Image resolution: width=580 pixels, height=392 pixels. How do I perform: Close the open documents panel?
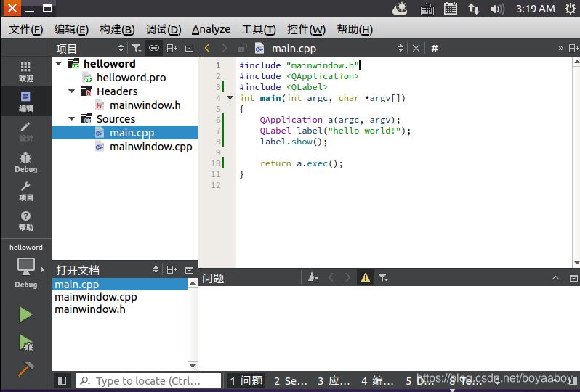(x=190, y=271)
